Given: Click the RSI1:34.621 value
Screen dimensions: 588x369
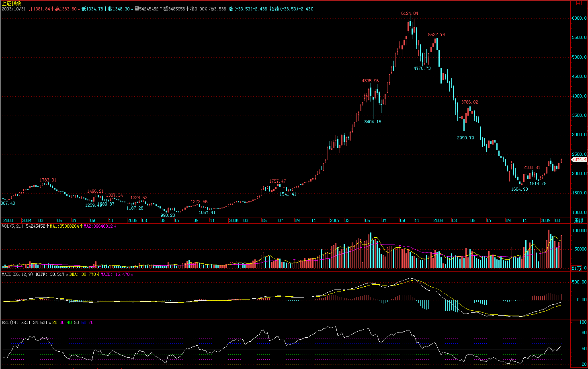Looking at the screenshot, I should click(34, 323).
